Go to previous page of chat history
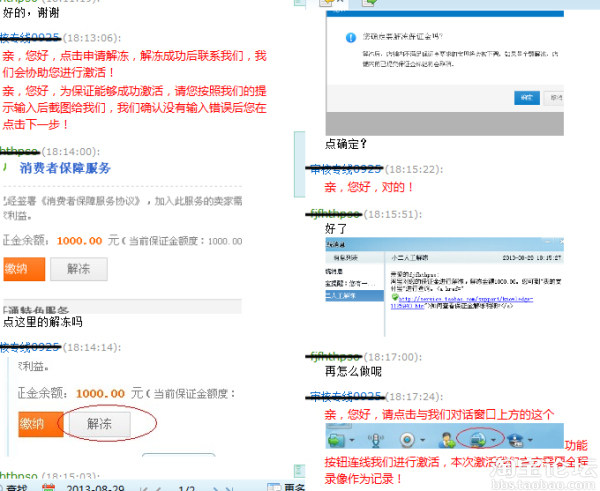 (x=158, y=488)
